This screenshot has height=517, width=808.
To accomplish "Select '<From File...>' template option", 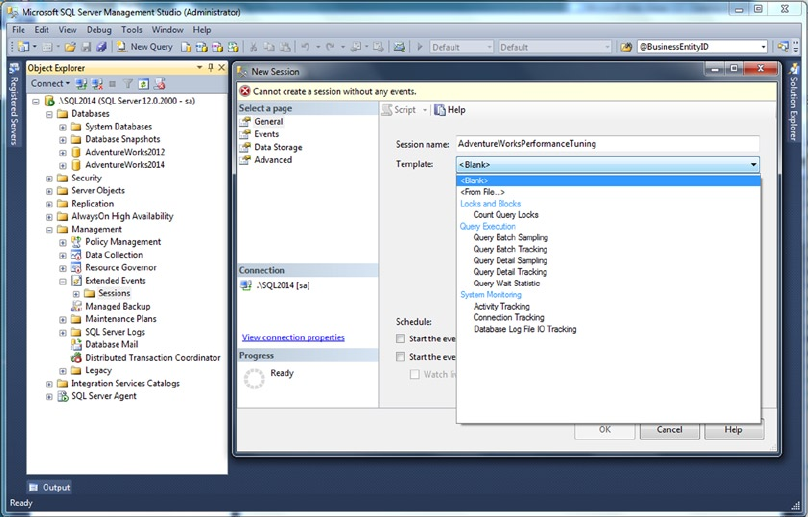I will pyautogui.click(x=482, y=192).
